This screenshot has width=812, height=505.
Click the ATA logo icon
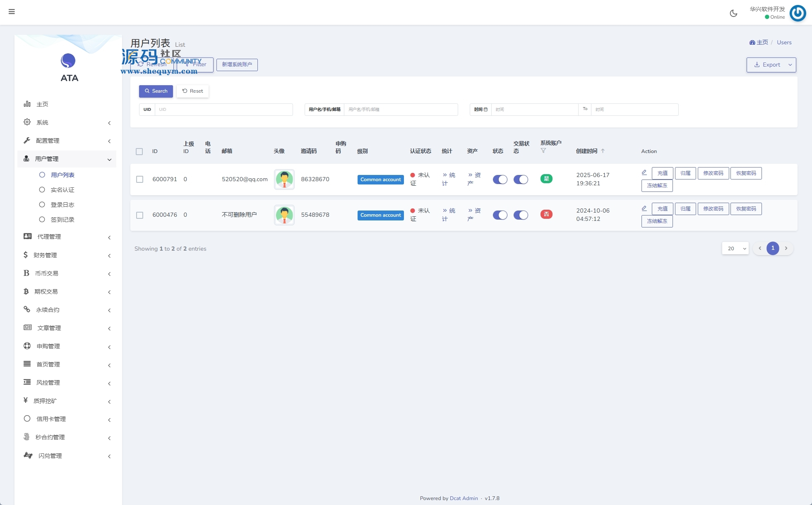coord(68,61)
